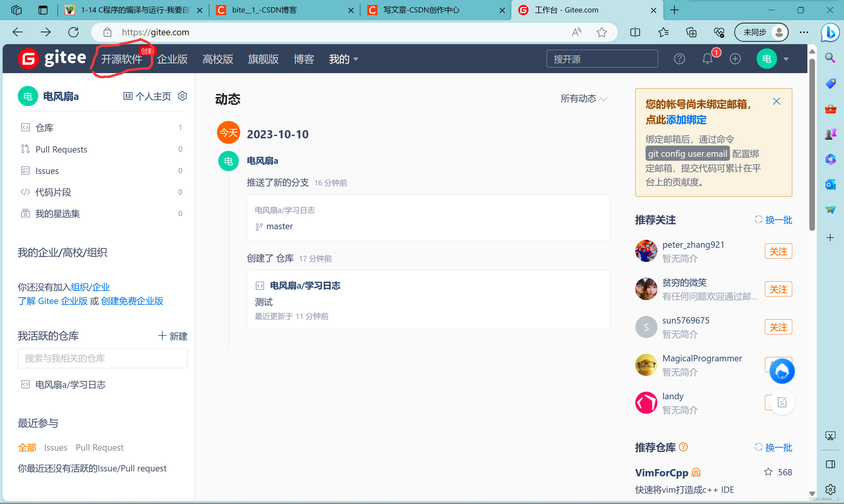844x504 pixels.
Task: Add page to favorites star icon
Action: (602, 32)
